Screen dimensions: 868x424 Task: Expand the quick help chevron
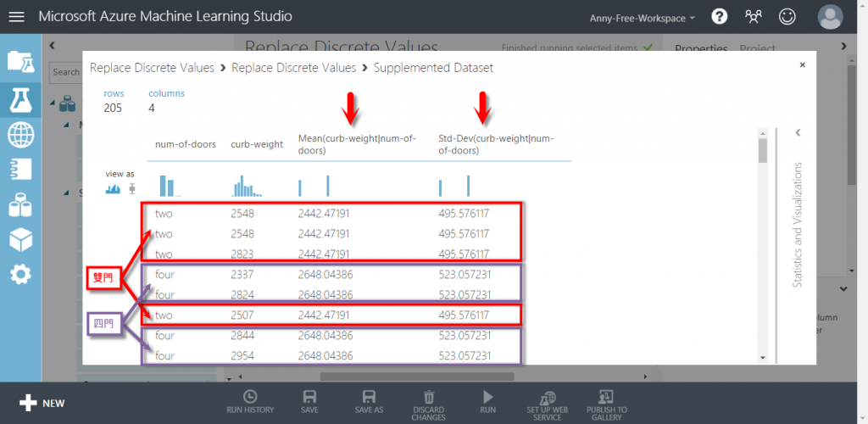tap(843, 289)
